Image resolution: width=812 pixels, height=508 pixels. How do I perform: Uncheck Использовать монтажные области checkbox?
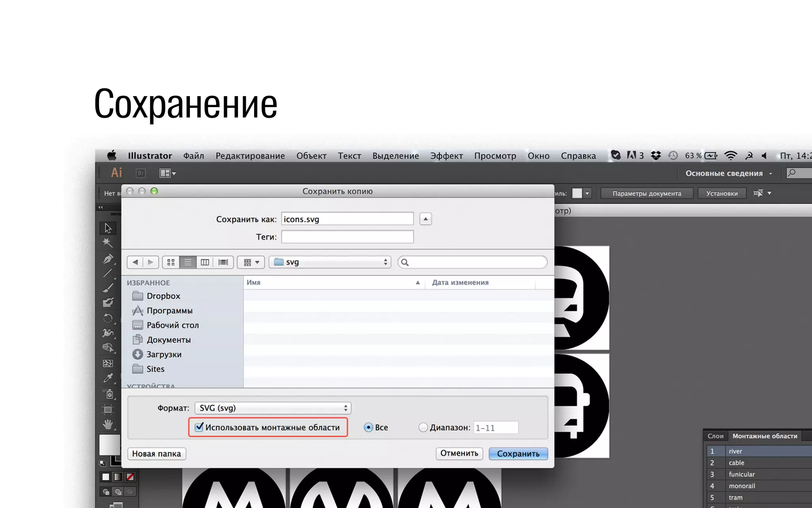199,427
